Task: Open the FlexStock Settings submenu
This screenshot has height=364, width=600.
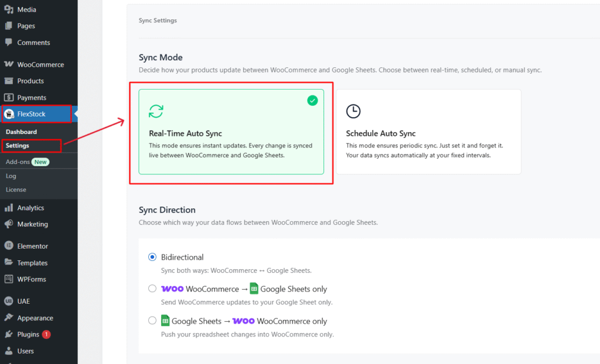Action: tap(18, 146)
